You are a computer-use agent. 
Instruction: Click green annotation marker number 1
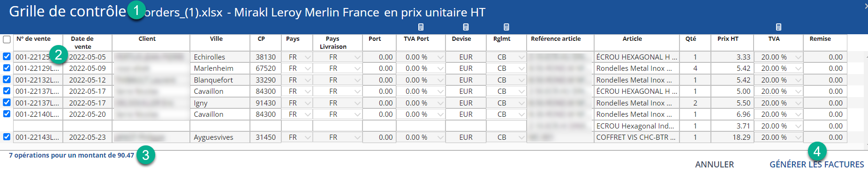pos(136,9)
